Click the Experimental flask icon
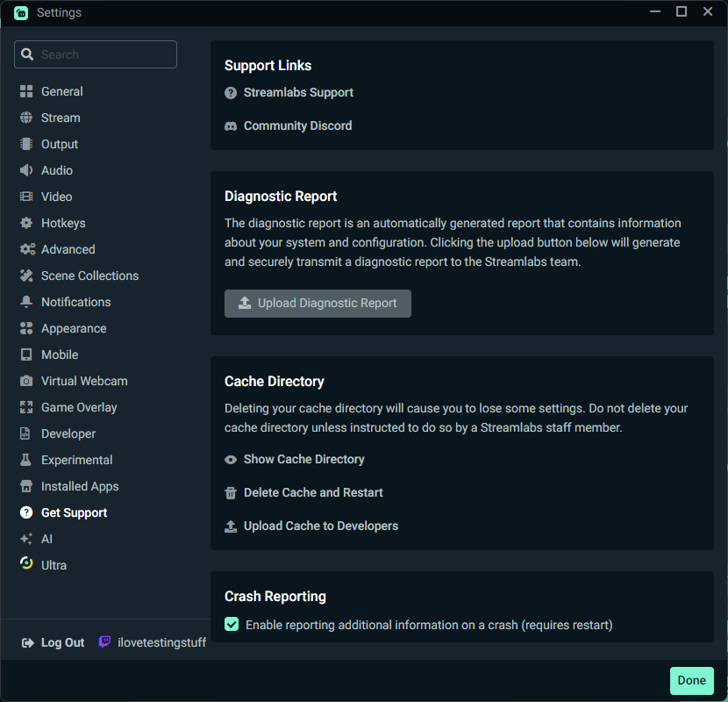Image resolution: width=728 pixels, height=702 pixels. point(26,460)
